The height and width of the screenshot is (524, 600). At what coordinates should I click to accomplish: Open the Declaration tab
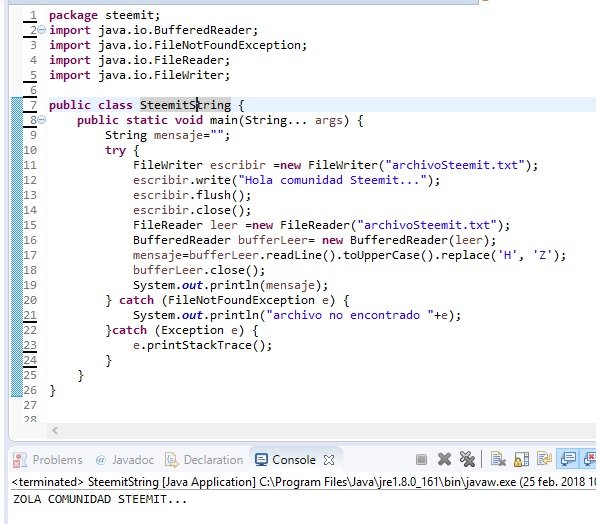pos(204,460)
